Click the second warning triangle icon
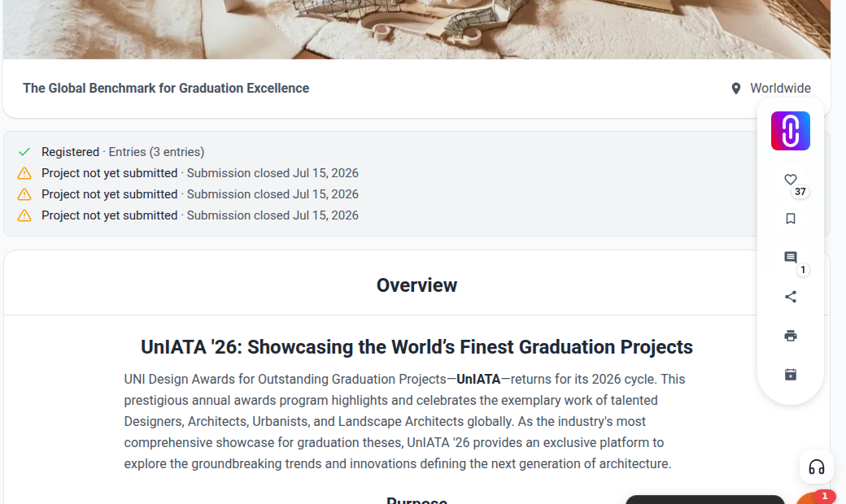Viewport: 846px width, 504px height. click(x=24, y=194)
